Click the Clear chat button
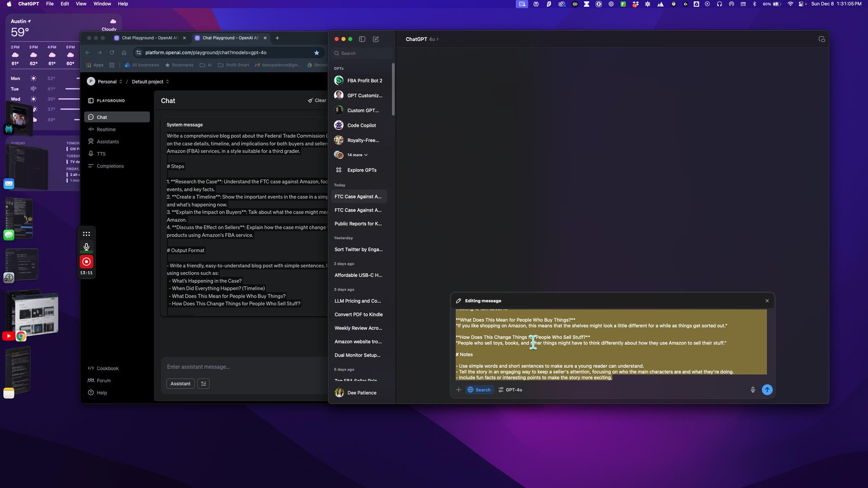868x488 pixels. point(317,100)
